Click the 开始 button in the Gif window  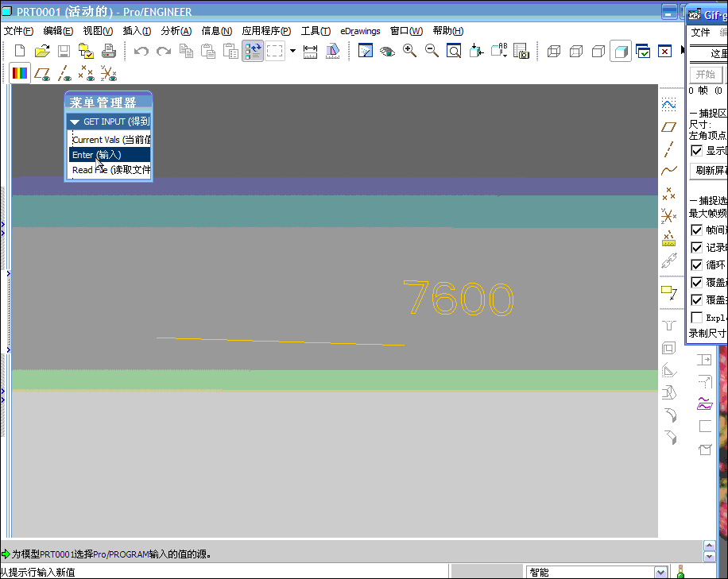[706, 74]
